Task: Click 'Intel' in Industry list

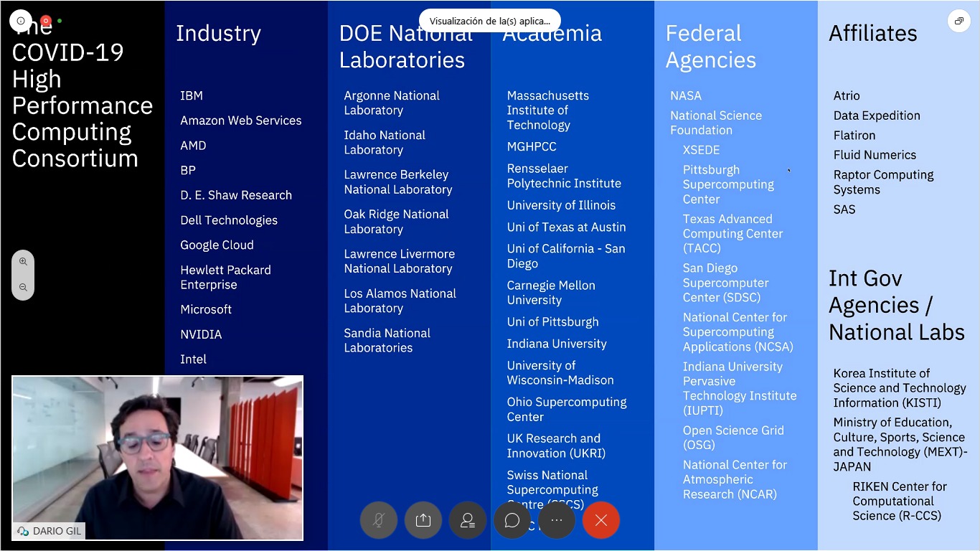Action: pos(193,359)
